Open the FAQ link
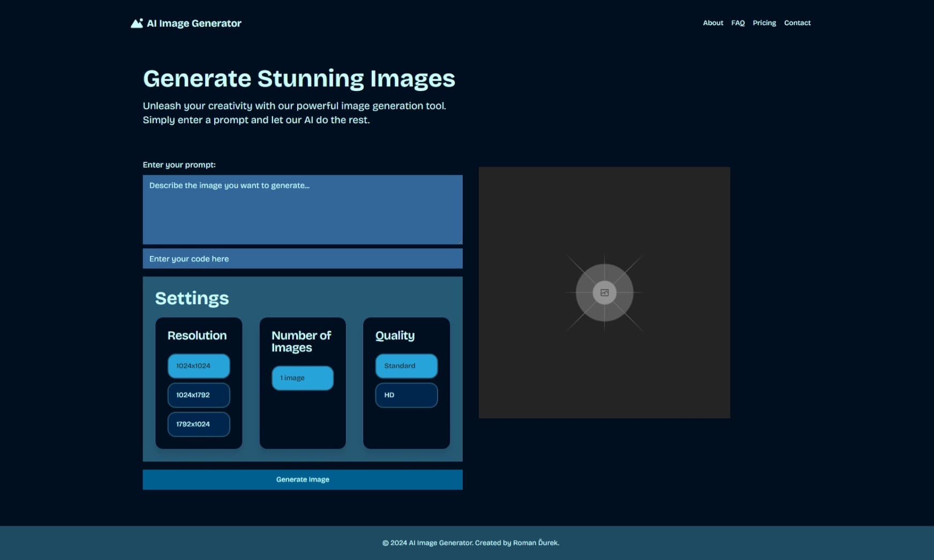The width and height of the screenshot is (934, 560). (x=738, y=23)
